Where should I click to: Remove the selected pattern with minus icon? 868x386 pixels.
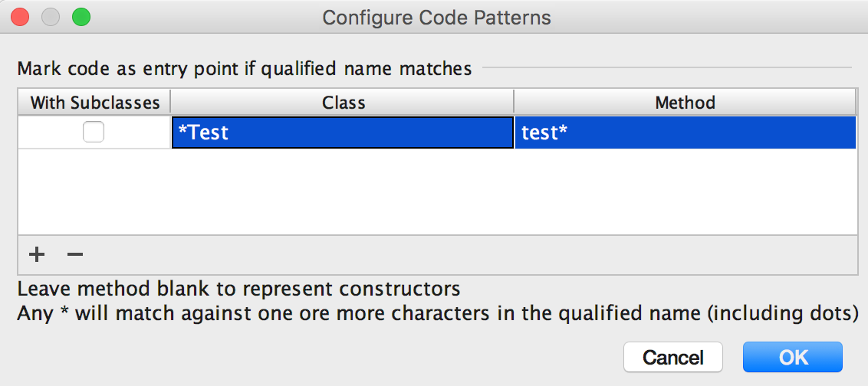tap(74, 254)
